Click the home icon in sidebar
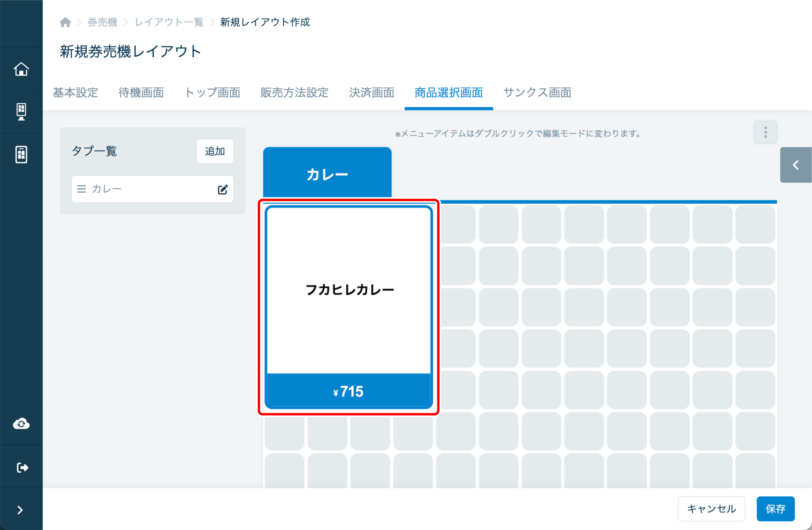812x530 pixels. (21, 69)
